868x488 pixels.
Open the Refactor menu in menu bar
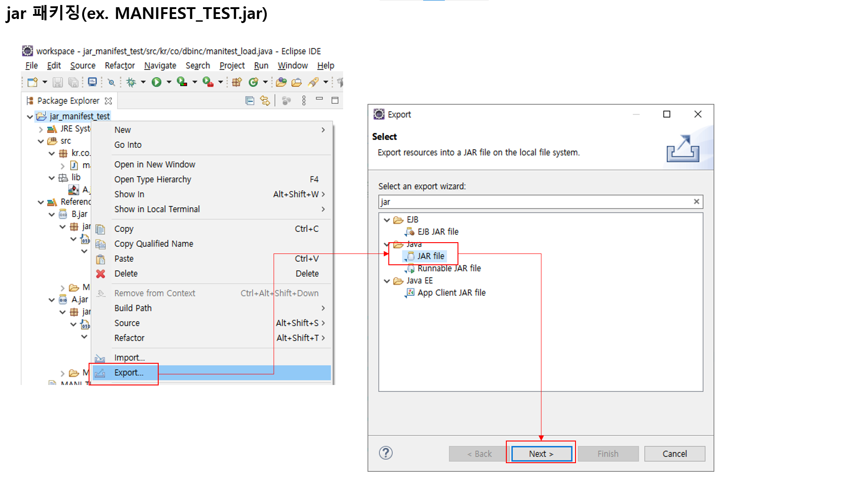(x=119, y=66)
